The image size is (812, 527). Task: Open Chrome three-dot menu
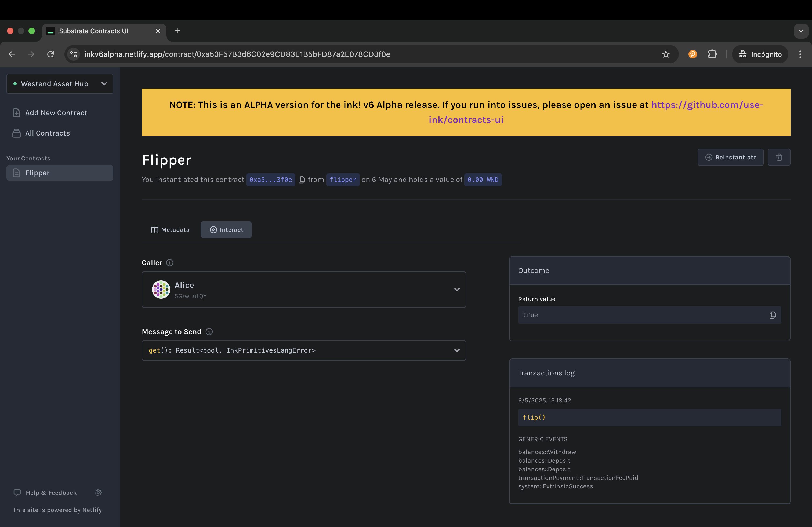[x=800, y=54]
